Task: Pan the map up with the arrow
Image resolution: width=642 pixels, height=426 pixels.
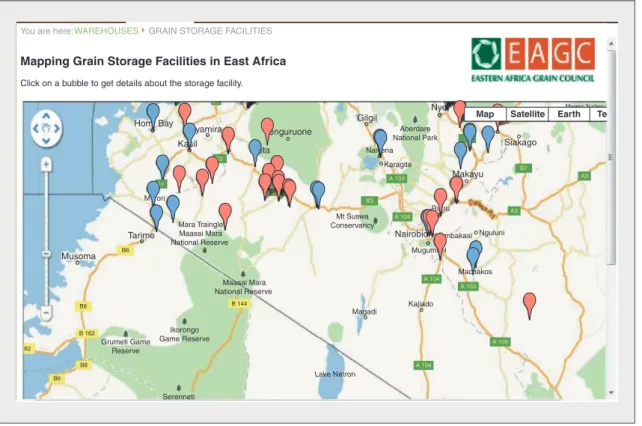Action: coord(46,116)
